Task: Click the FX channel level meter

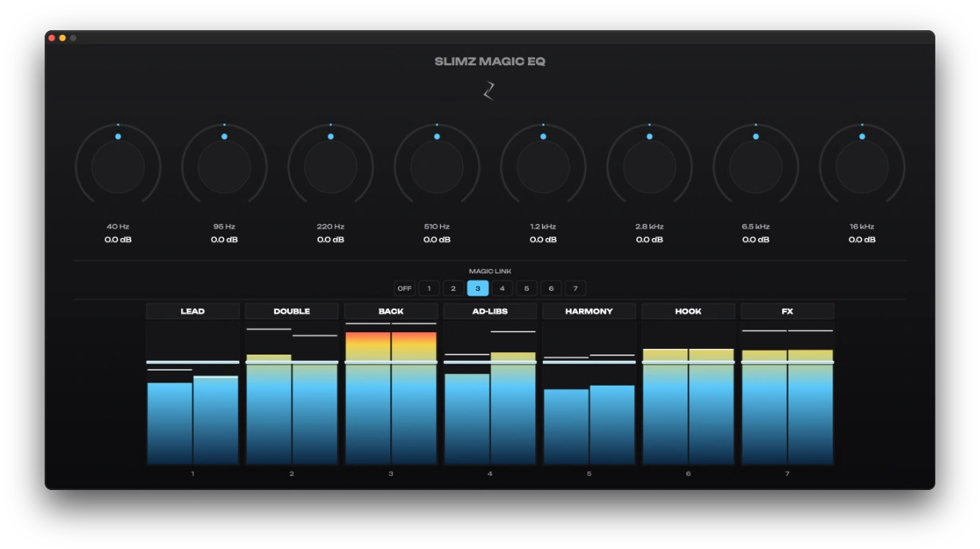Action: pos(788,393)
